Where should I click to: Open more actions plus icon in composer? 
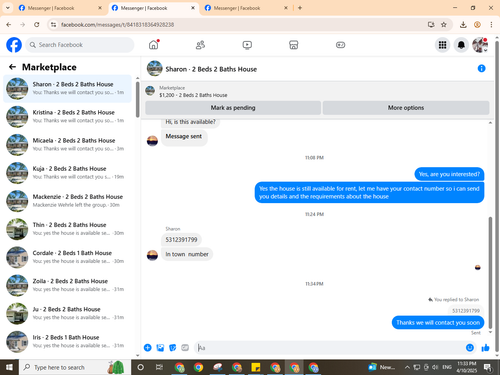(147, 348)
